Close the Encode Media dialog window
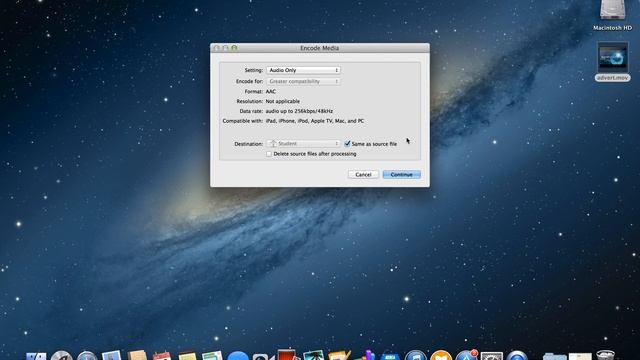The image size is (640, 360). pos(216,48)
